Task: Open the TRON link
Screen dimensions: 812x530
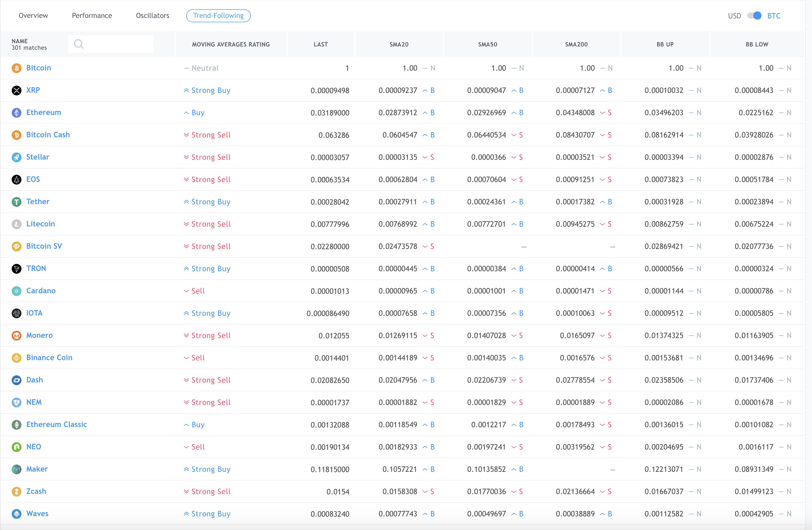Action: pos(36,269)
